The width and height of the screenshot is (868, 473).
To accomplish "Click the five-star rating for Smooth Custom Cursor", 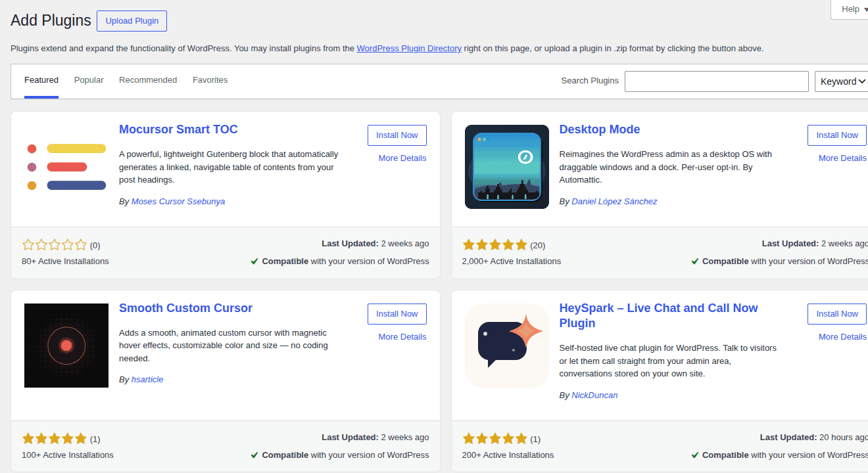I will coord(55,439).
